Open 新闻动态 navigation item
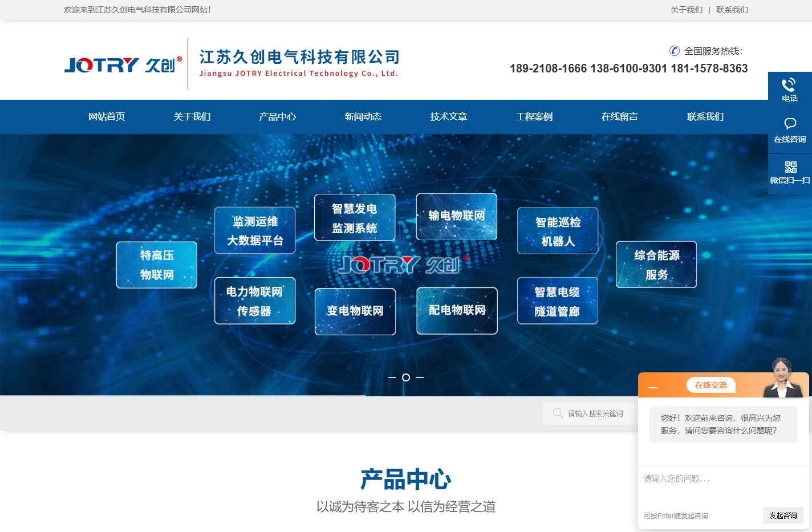The image size is (812, 532). (363, 117)
